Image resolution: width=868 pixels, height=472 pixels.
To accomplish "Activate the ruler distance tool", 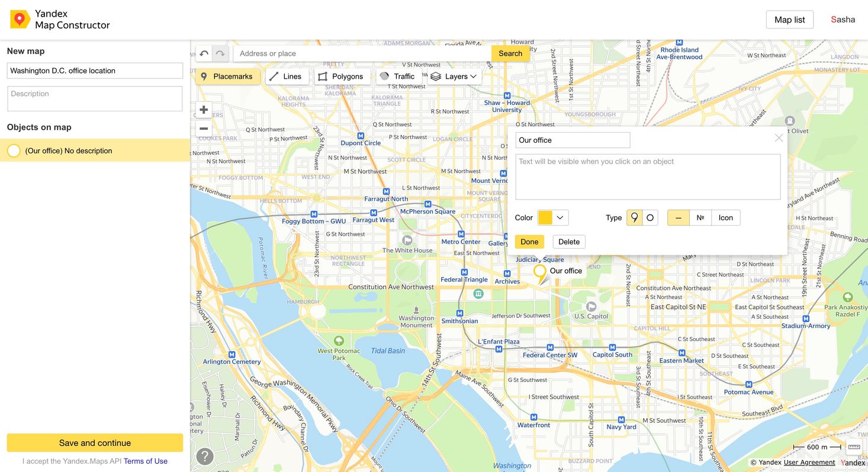I will tap(854, 447).
